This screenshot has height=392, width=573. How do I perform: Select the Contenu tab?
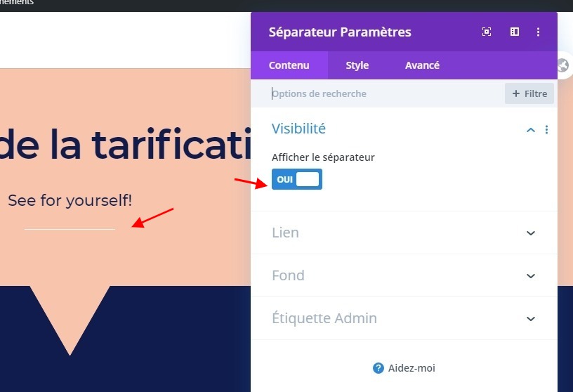coord(289,65)
